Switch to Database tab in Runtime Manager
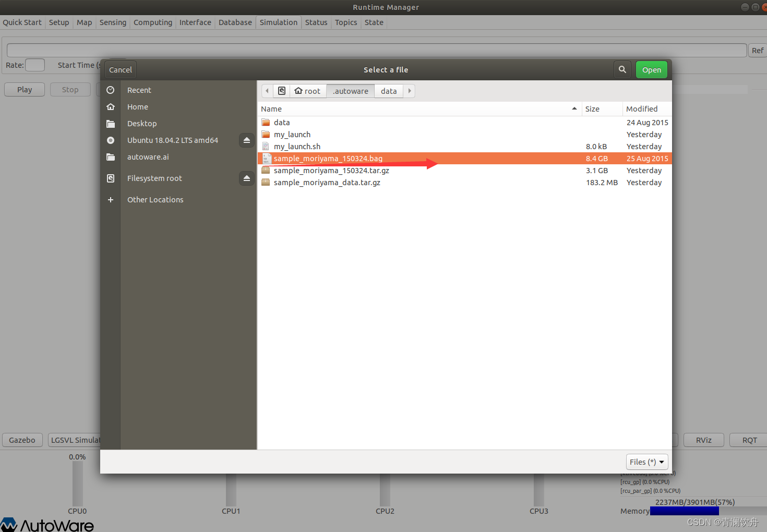This screenshot has width=767, height=532. 235,22
